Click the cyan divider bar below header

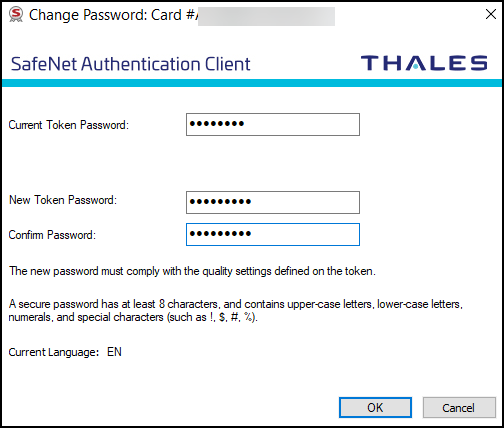pos(252,83)
